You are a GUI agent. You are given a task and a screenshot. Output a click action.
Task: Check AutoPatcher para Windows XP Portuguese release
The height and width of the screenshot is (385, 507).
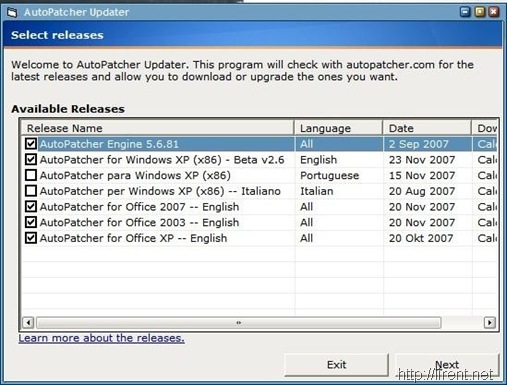click(31, 175)
